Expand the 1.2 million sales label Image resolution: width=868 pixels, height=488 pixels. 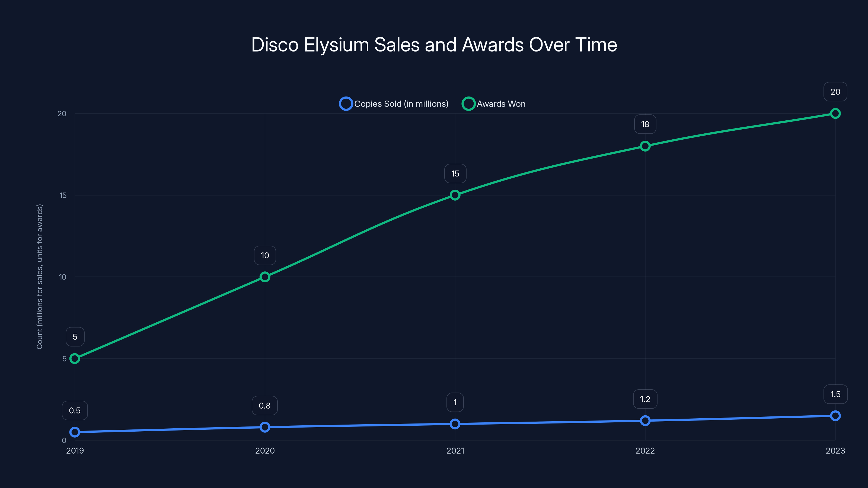[645, 399]
